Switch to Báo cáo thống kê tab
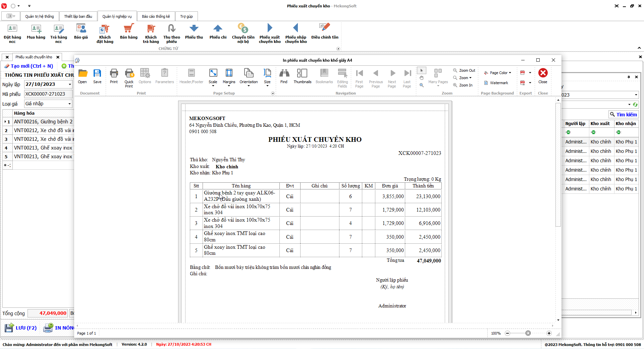Image resolution: width=644 pixels, height=349 pixels. [156, 16]
